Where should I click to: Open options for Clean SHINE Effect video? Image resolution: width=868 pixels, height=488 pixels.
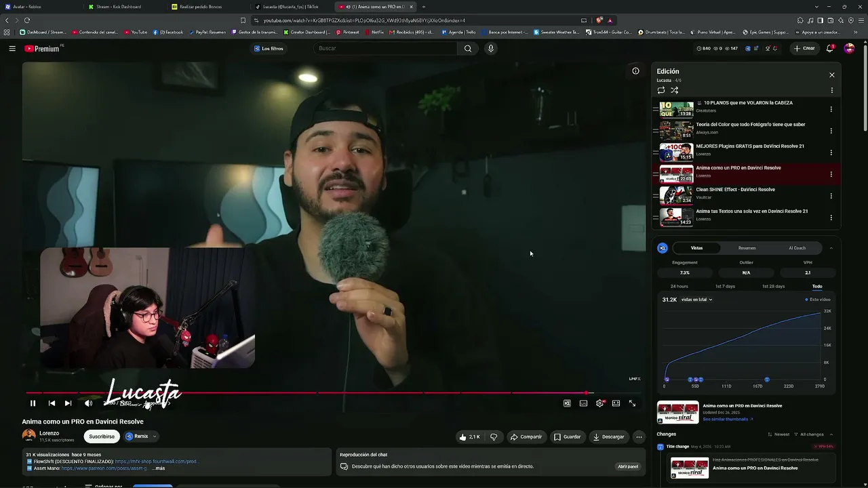coord(831,196)
